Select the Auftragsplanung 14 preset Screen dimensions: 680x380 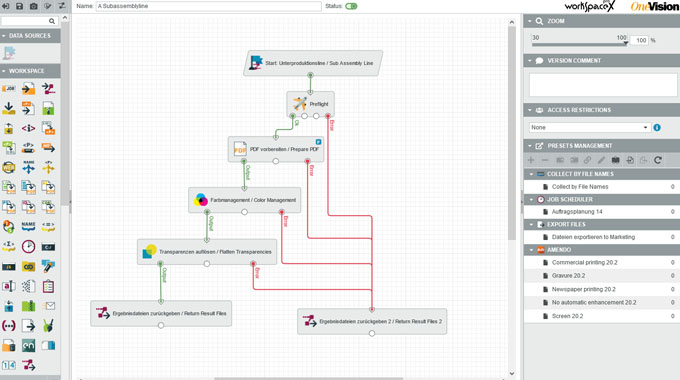pyautogui.click(x=602, y=212)
